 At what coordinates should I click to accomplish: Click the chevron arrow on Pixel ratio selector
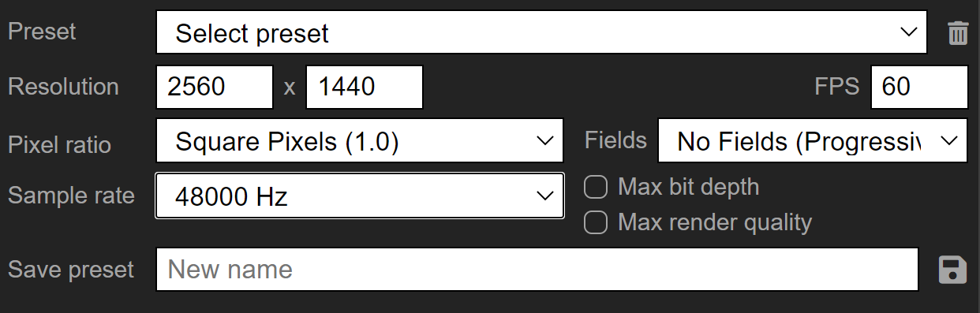coord(544,141)
